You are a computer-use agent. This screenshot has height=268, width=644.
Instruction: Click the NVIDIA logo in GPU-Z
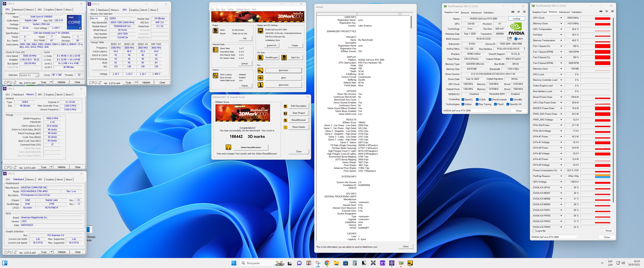pyautogui.click(x=516, y=29)
